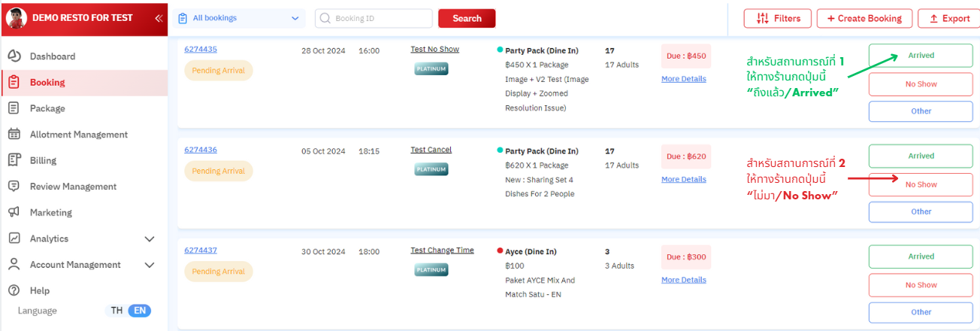Expand the Account Management submenu chevron
Screen dimensions: 980x331
point(149,265)
